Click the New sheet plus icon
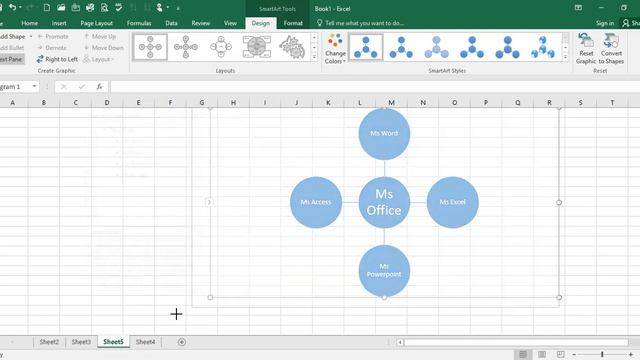640x360 pixels. pos(182,342)
